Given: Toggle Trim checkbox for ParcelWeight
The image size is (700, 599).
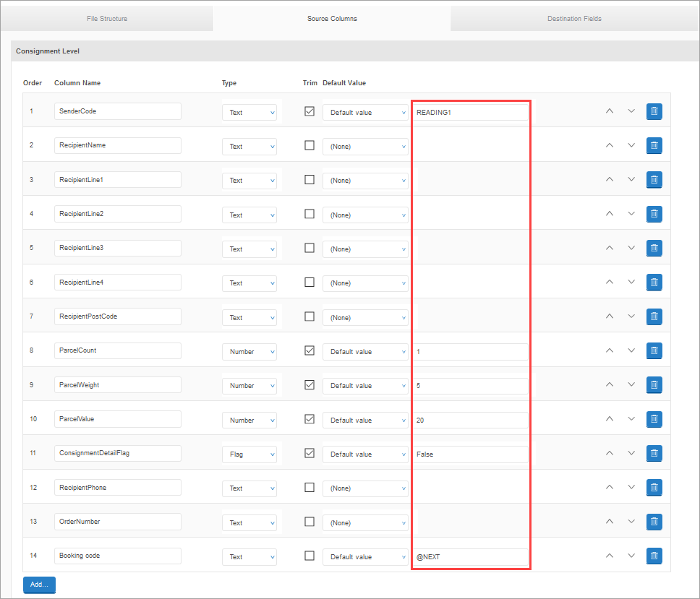Looking at the screenshot, I should pos(310,385).
